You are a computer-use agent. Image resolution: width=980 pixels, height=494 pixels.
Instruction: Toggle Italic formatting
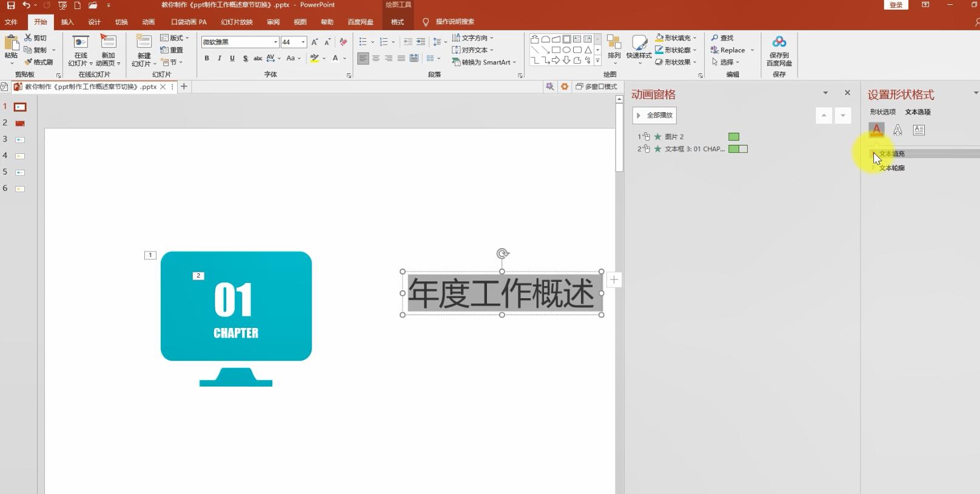point(220,59)
